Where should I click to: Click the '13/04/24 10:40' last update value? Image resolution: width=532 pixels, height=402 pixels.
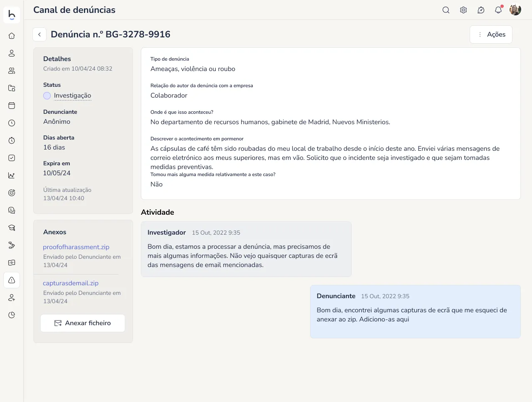click(64, 198)
